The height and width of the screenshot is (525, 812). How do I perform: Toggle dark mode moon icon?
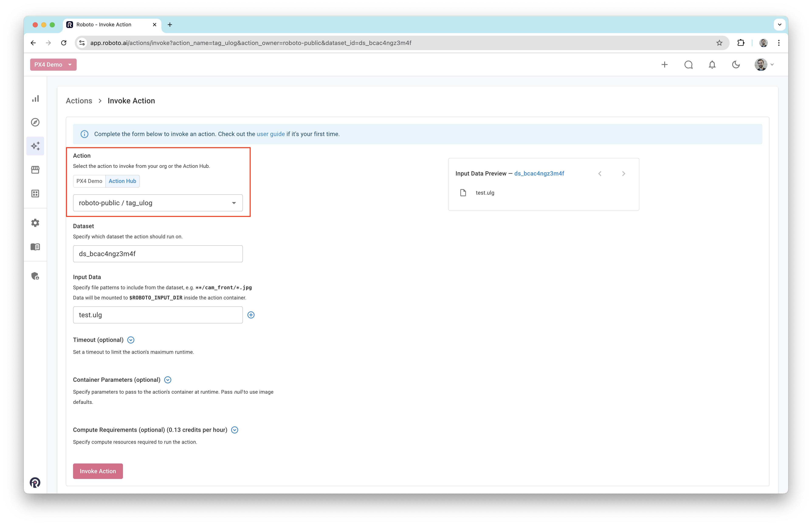(736, 65)
